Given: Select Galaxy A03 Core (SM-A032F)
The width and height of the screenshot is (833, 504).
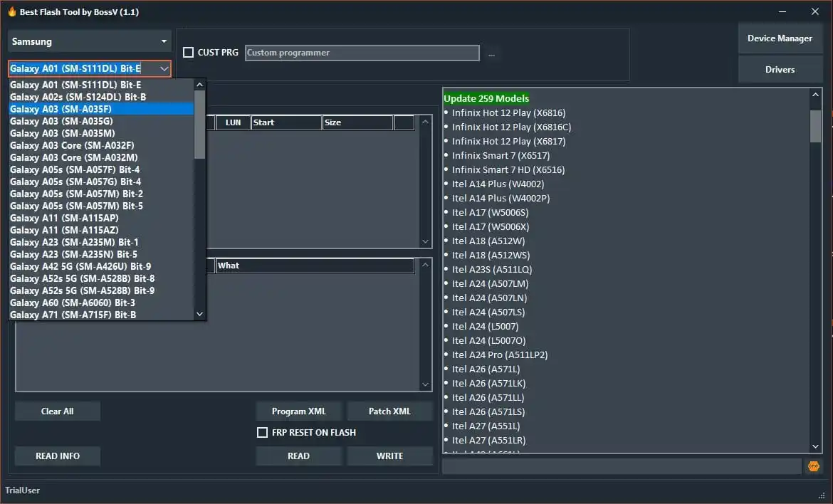Looking at the screenshot, I should pyautogui.click(x=101, y=145).
